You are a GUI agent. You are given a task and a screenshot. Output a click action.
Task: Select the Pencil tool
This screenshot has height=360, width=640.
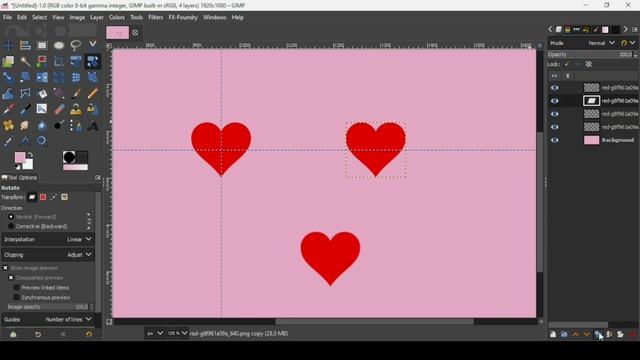coord(93,93)
